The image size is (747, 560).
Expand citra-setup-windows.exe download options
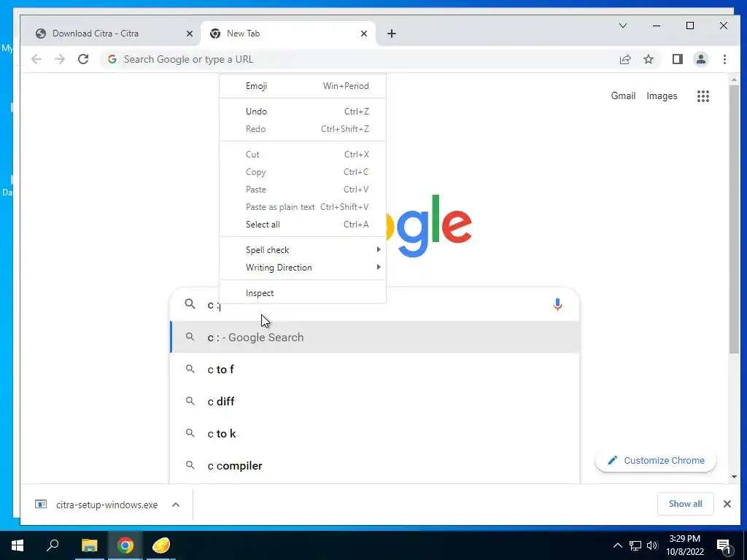point(176,505)
